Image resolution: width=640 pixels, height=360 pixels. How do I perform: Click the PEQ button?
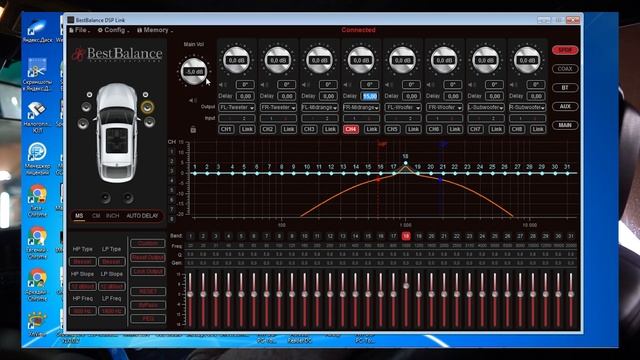click(x=148, y=319)
